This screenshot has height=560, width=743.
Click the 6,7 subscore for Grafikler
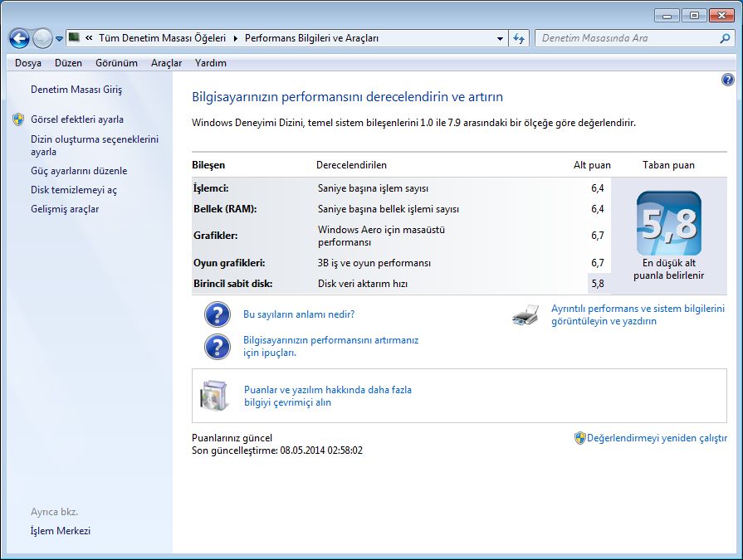click(598, 236)
